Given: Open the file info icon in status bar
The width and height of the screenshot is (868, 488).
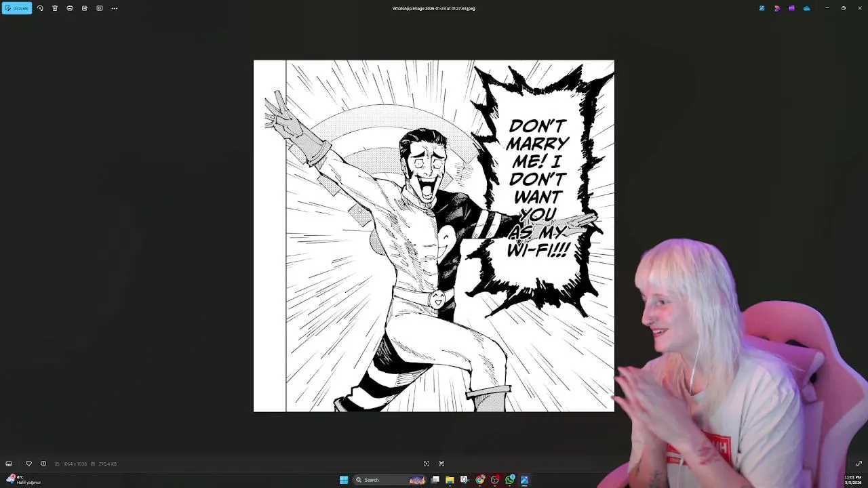Looking at the screenshot, I should (43, 464).
